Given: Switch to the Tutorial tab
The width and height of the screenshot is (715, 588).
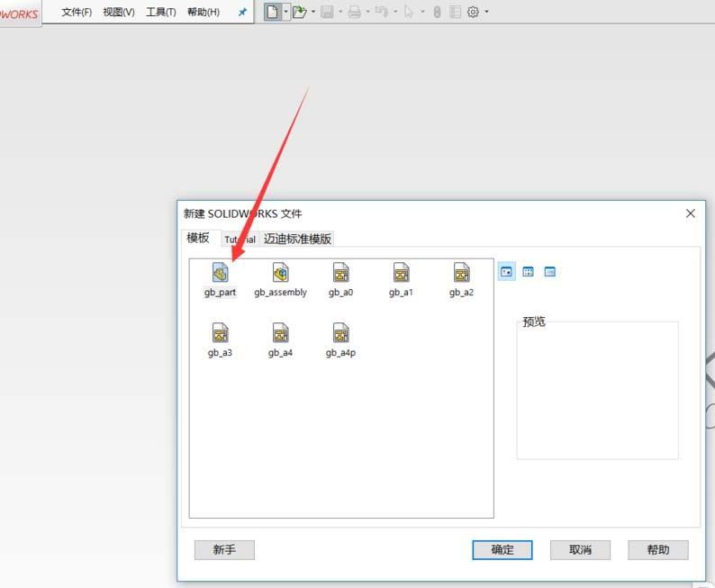Looking at the screenshot, I should [240, 240].
